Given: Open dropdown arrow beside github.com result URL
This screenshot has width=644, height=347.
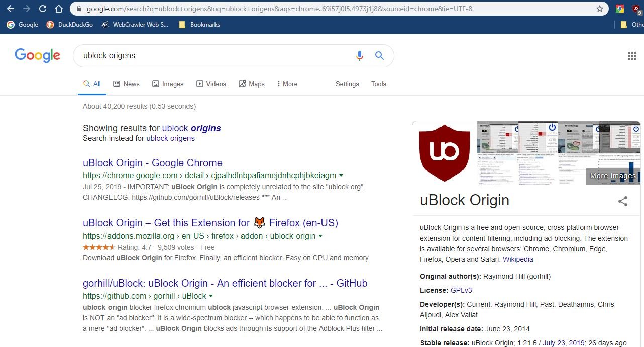Looking at the screenshot, I should (211, 296).
